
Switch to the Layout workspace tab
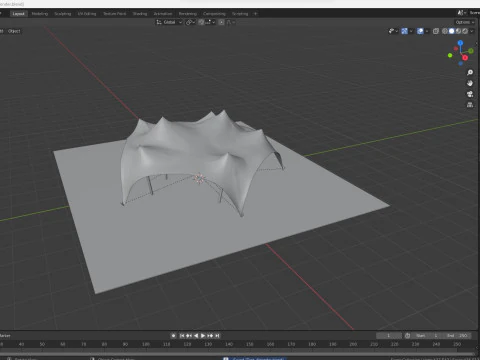(x=18, y=14)
